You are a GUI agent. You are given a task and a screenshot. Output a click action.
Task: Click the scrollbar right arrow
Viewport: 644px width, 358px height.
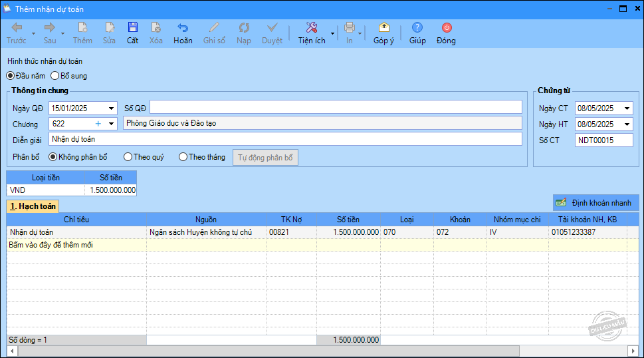pyautogui.click(x=633, y=351)
